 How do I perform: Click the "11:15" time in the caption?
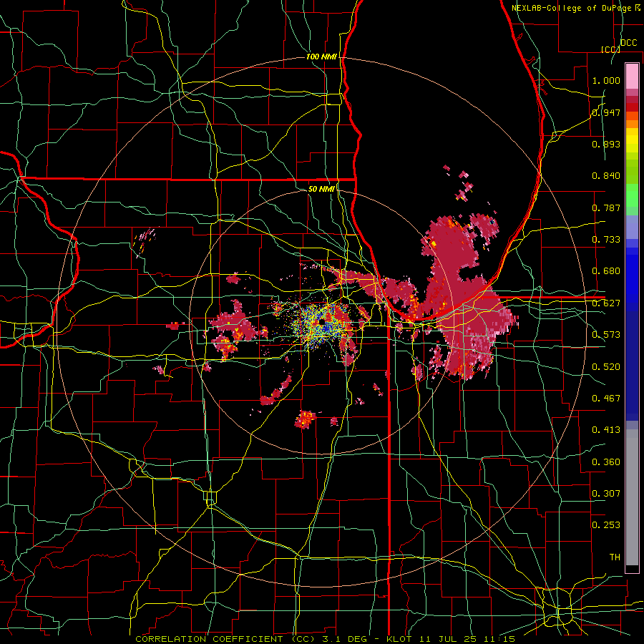point(499,639)
